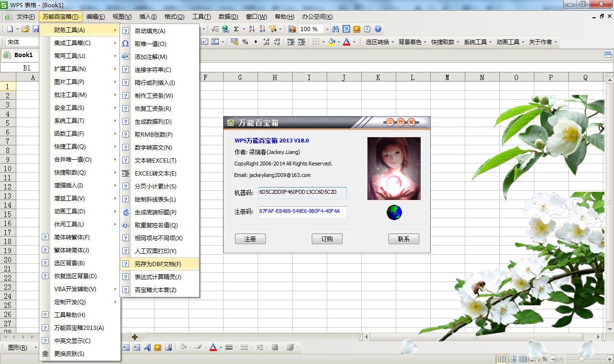Click the 联系 button
The height and width of the screenshot is (364, 614).
(x=403, y=239)
